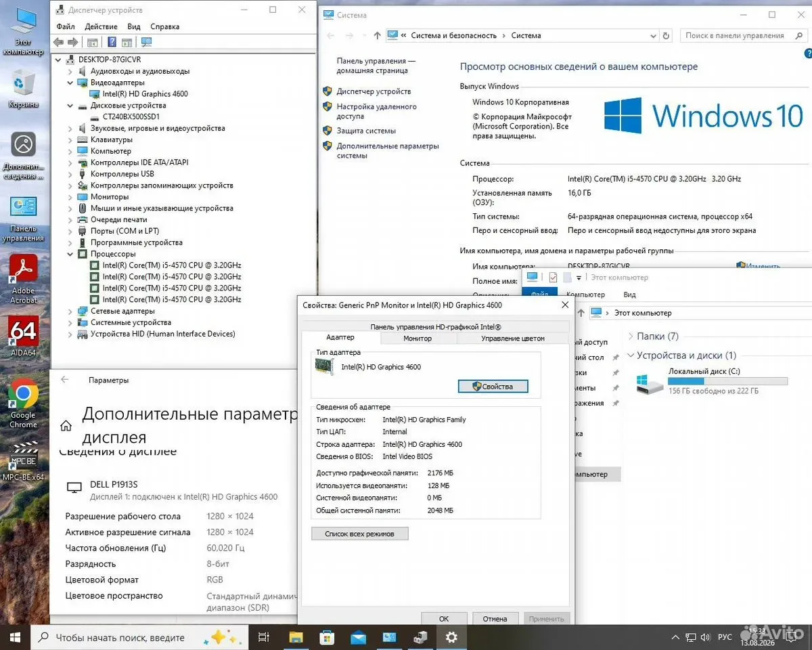Open Mail app from the taskbar
This screenshot has width=812, height=650.
(x=358, y=637)
